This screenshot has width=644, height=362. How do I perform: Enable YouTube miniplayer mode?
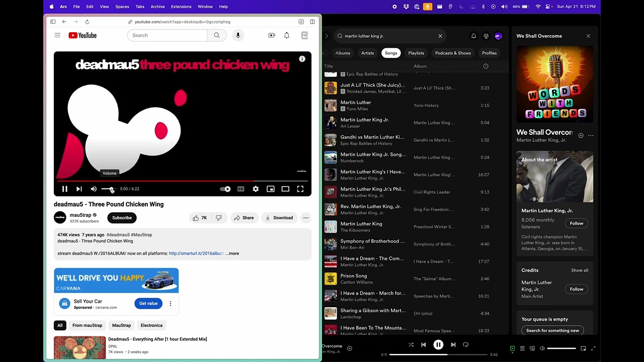tap(271, 189)
